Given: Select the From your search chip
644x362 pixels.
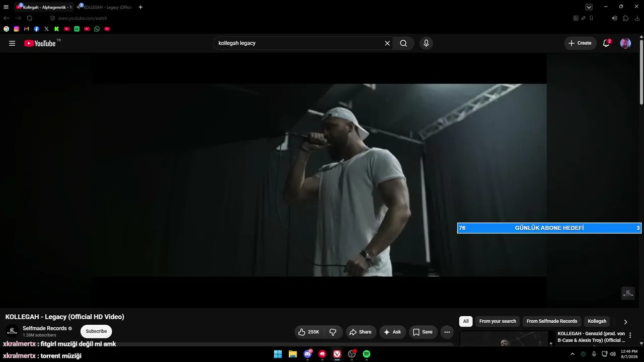Looking at the screenshot, I should tap(498, 321).
